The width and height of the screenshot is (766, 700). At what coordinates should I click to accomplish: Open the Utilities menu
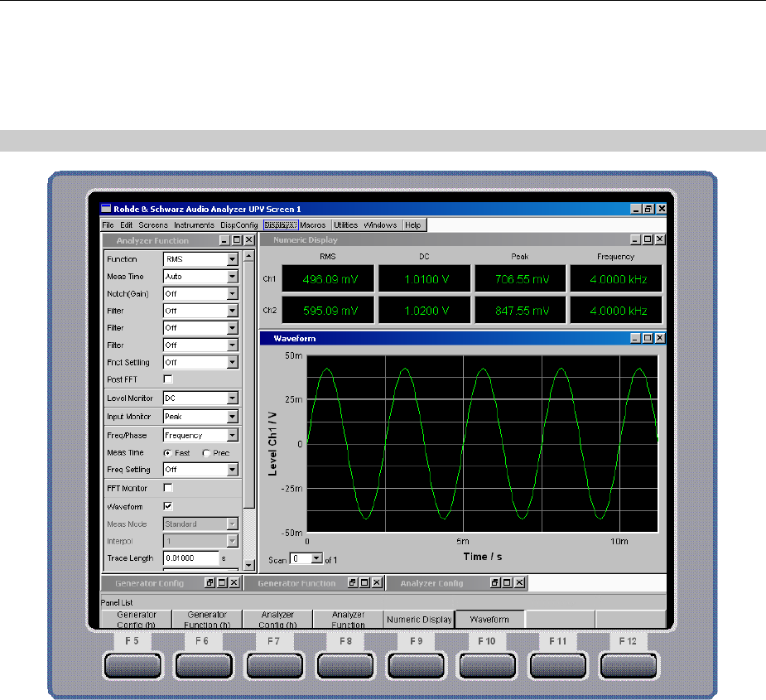pyautogui.click(x=345, y=224)
